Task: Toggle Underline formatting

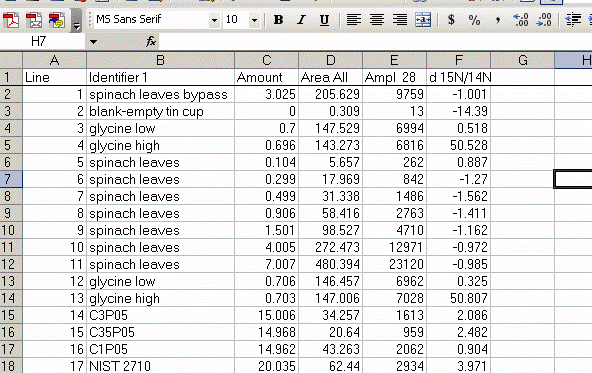Action: [324, 20]
